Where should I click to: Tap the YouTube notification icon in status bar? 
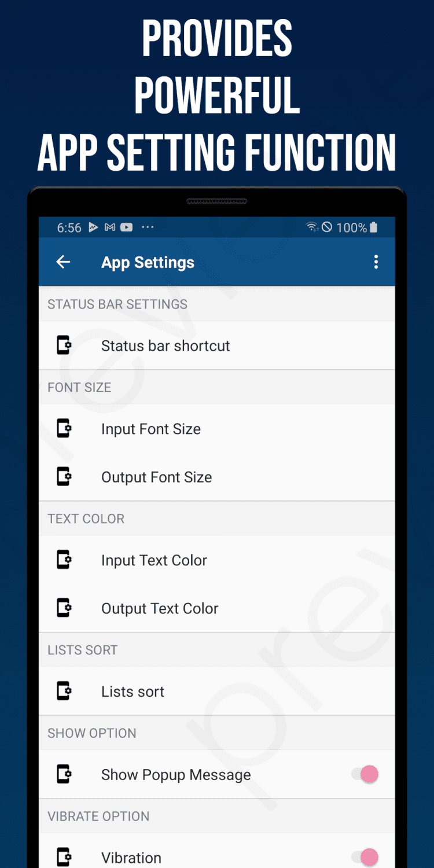tap(126, 227)
